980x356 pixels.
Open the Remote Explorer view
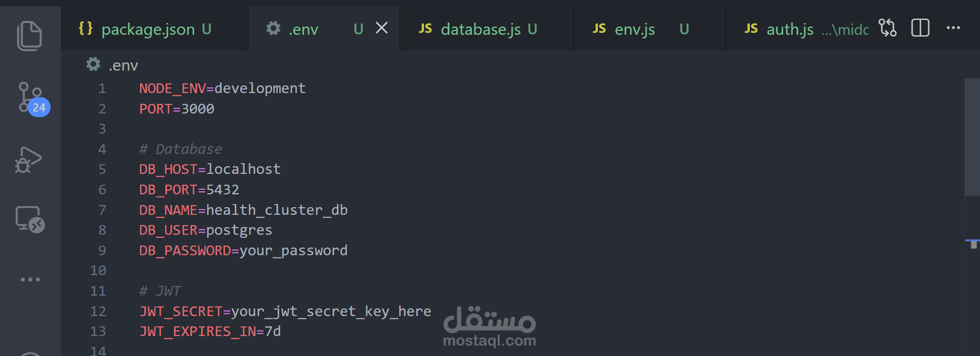click(x=30, y=219)
